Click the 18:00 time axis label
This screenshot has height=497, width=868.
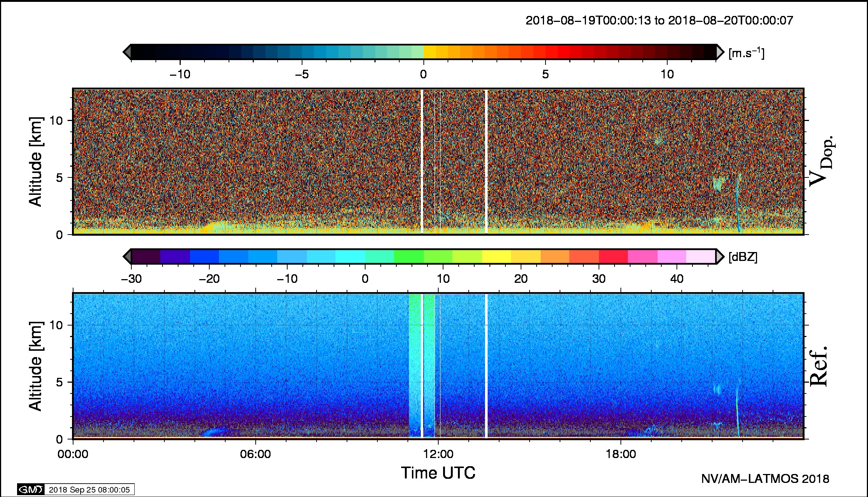[x=621, y=454]
